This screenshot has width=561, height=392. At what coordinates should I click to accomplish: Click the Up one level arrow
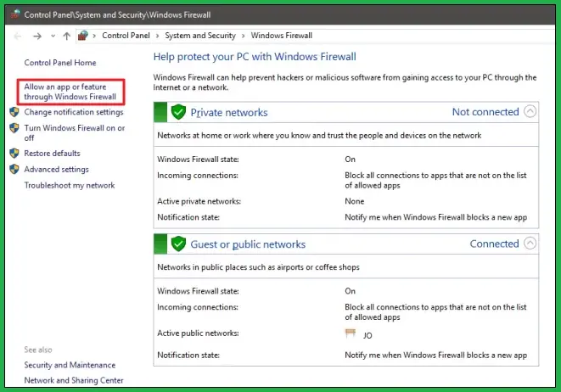(66, 36)
